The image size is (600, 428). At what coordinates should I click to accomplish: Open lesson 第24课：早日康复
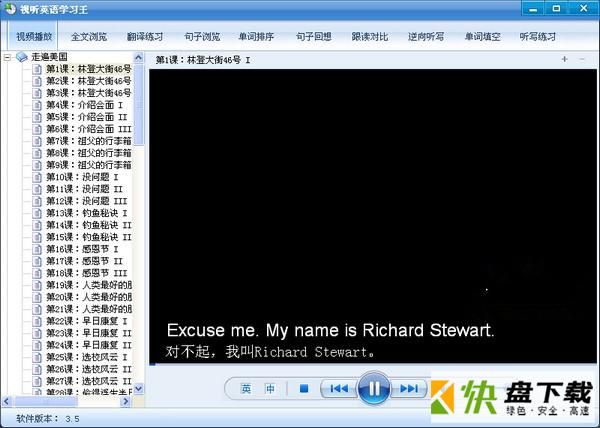pos(89,345)
